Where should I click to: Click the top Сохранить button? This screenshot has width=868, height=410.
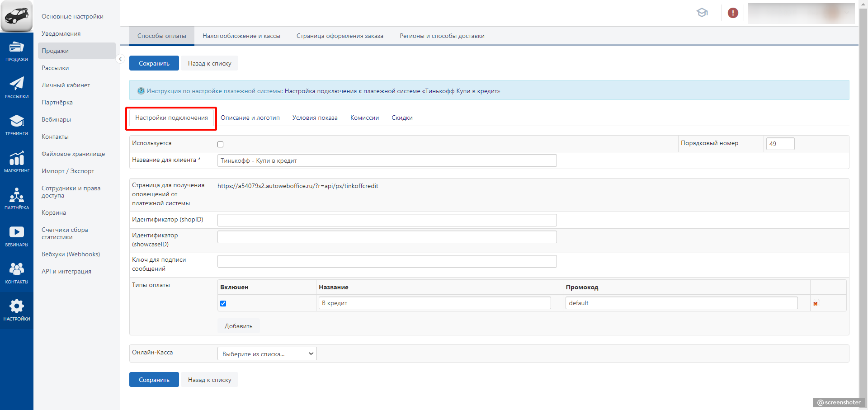154,64
